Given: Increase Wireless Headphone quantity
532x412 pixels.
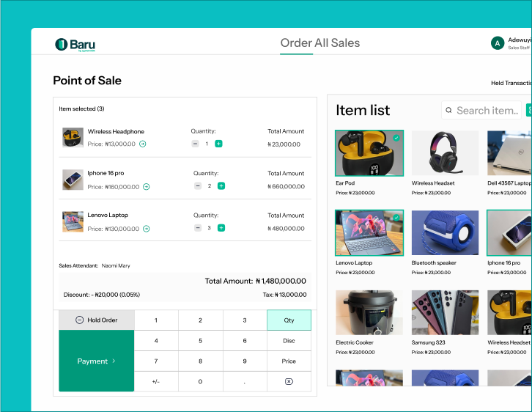Looking at the screenshot, I should tap(219, 144).
